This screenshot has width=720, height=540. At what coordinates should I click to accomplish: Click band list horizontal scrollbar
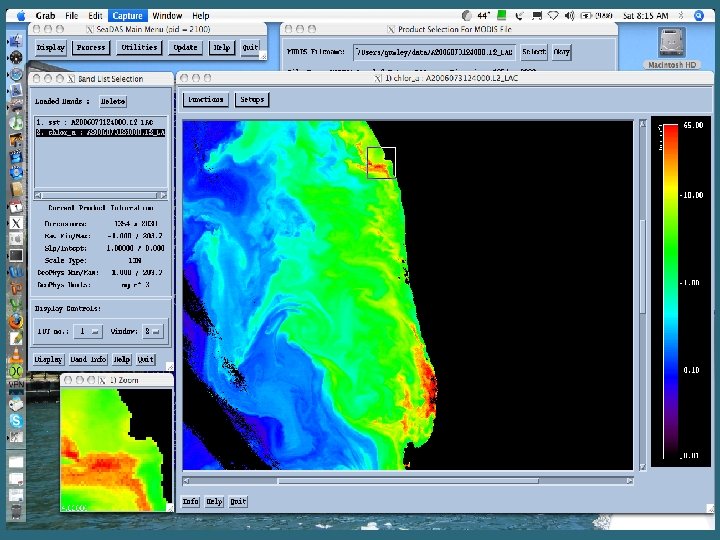[101, 195]
